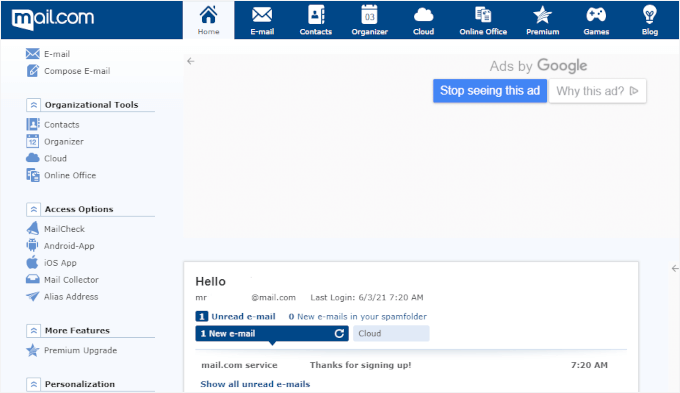Click the Android-App robot icon
Image resolution: width=680 pixels, height=393 pixels.
[x=33, y=245]
